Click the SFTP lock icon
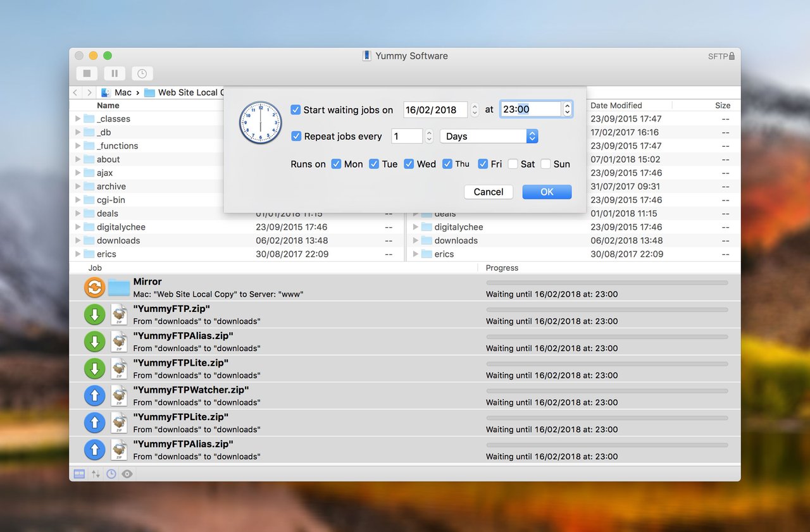 click(732, 56)
